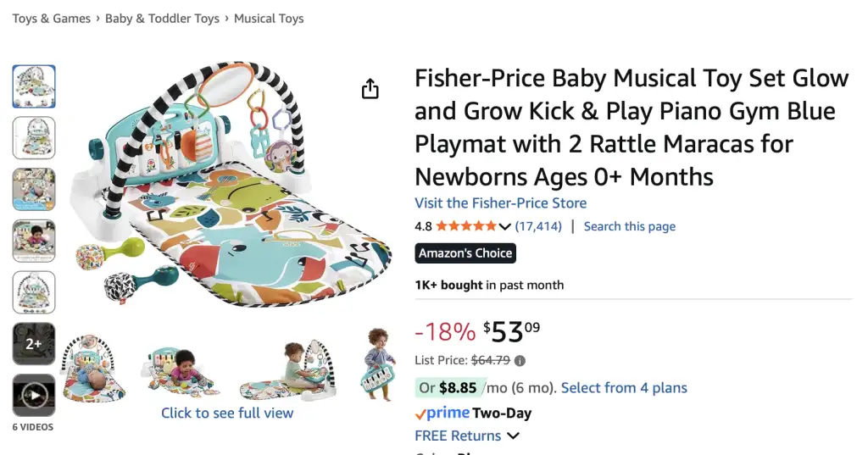The width and height of the screenshot is (868, 455).
Task: Navigate to Musical Toys breadcrumb
Action: coord(269,19)
